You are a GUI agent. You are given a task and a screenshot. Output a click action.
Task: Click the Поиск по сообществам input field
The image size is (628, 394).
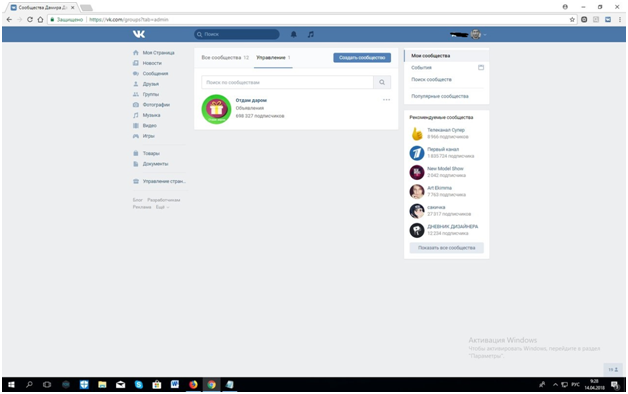click(288, 82)
